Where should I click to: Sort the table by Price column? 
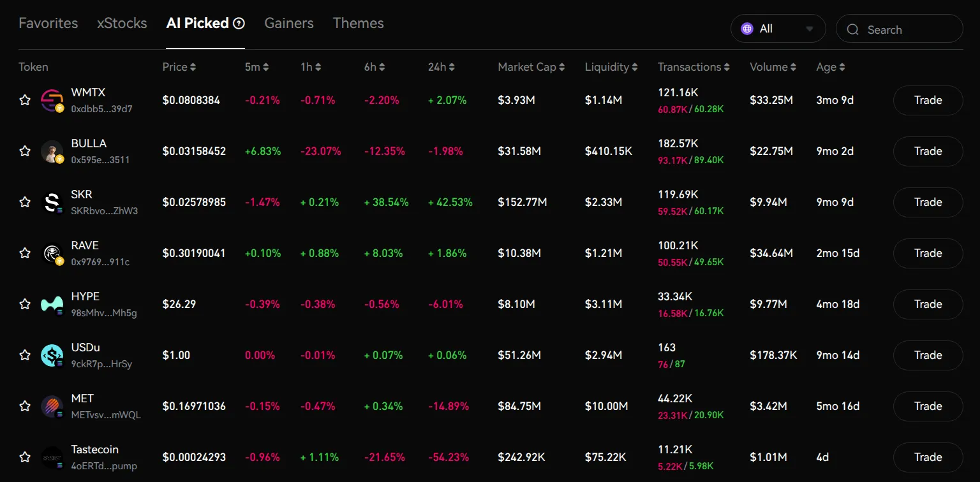[179, 67]
